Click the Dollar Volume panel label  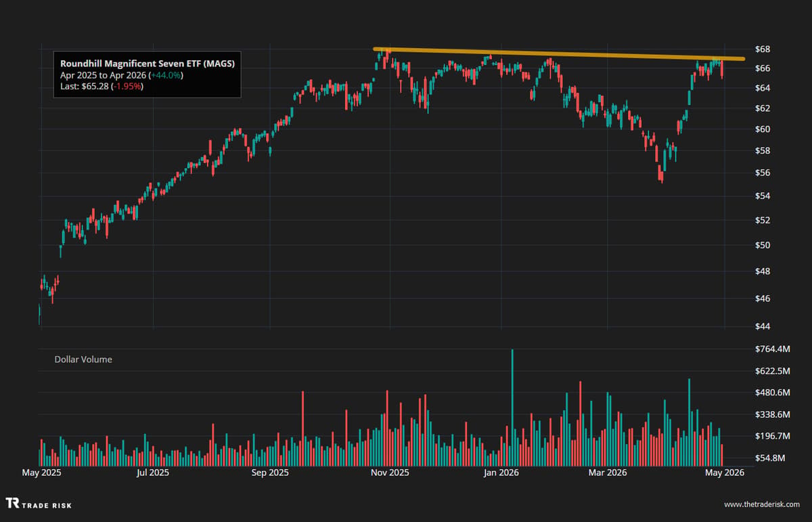(83, 360)
